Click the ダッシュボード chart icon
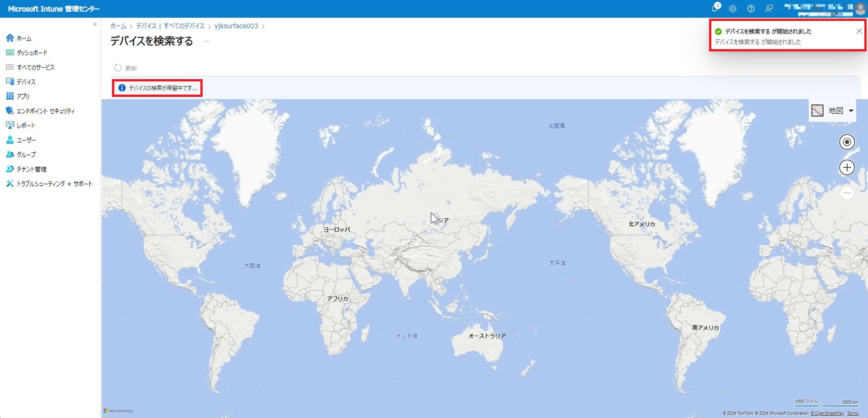Screen dimensions: 868x418 [9, 52]
